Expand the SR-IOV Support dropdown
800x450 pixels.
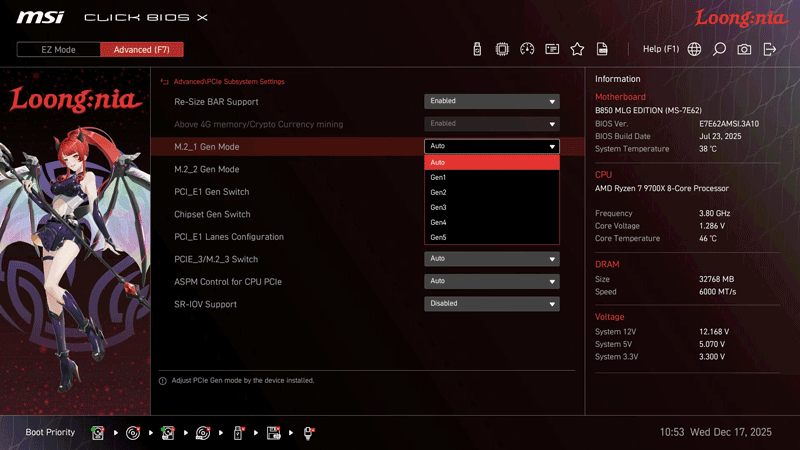[491, 304]
